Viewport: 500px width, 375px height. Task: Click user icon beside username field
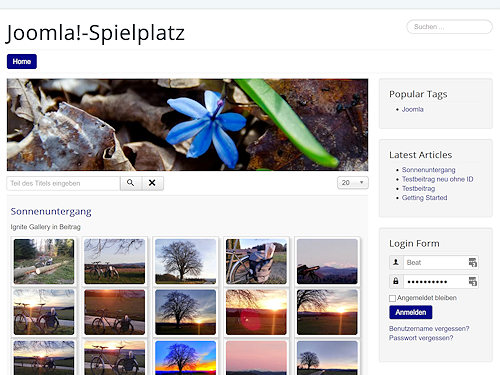(396, 262)
